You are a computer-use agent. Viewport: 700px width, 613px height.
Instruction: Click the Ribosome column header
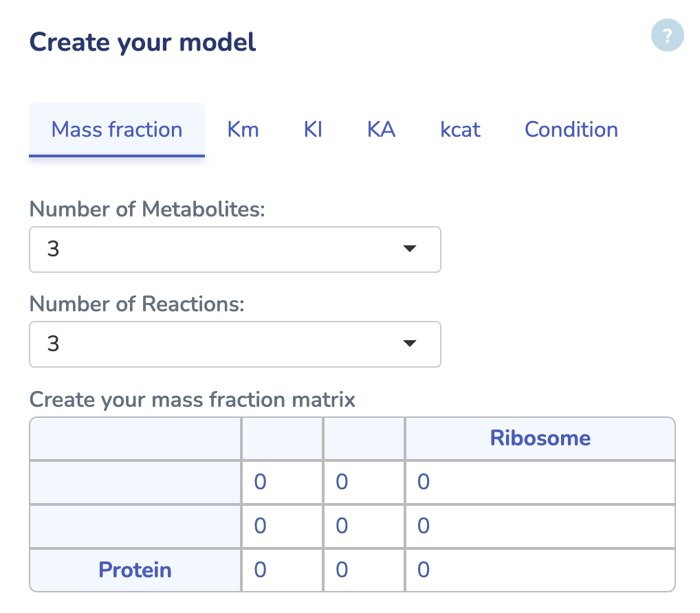(x=540, y=438)
